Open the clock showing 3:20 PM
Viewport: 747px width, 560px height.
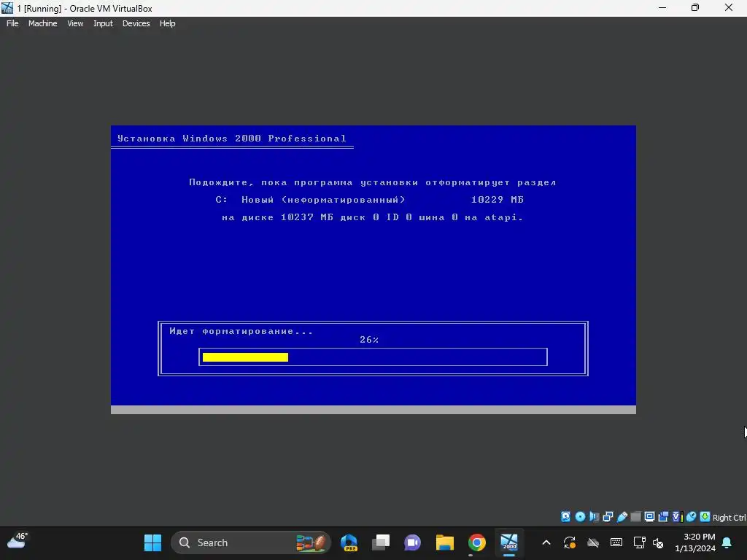[x=695, y=542]
